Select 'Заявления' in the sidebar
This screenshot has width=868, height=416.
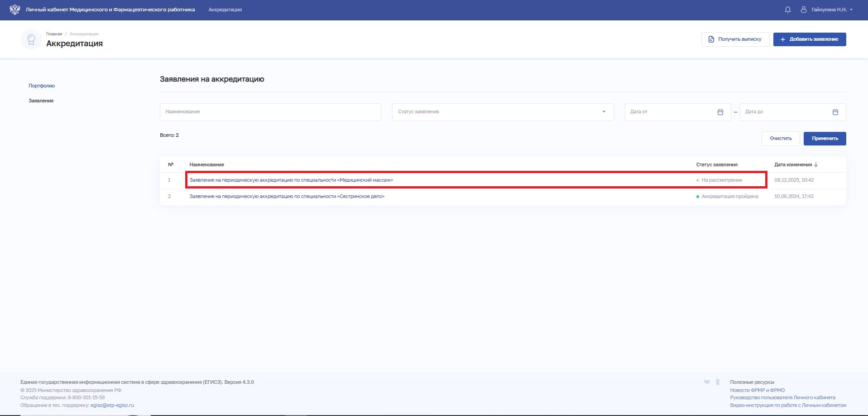pos(41,101)
